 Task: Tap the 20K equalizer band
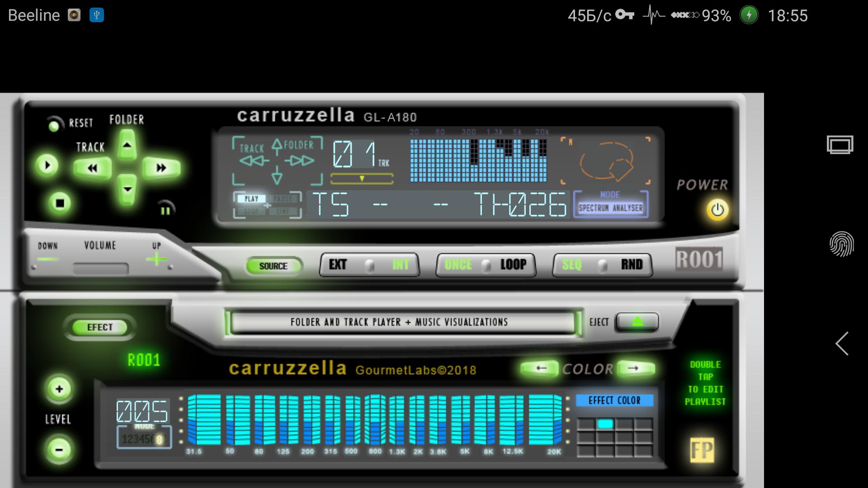545,420
